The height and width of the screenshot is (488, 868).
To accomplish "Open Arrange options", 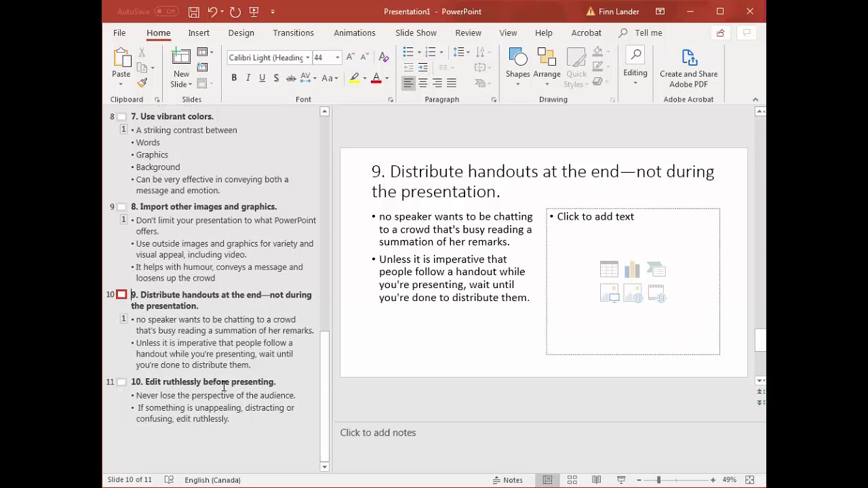I will coord(547,67).
